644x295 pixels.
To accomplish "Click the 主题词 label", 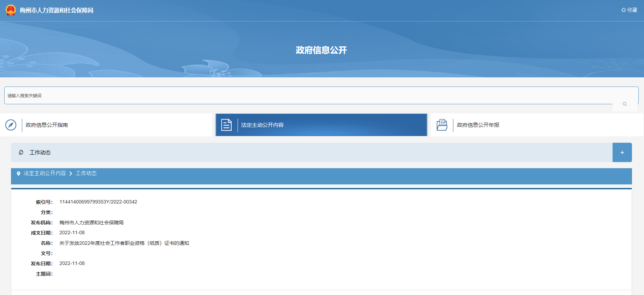I will point(44,274).
